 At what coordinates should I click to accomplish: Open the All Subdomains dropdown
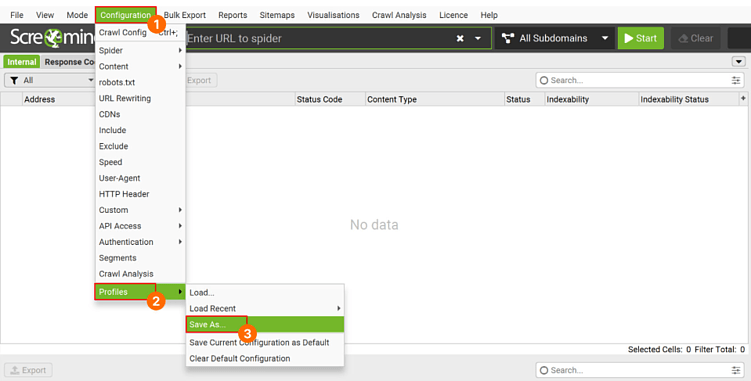(555, 38)
